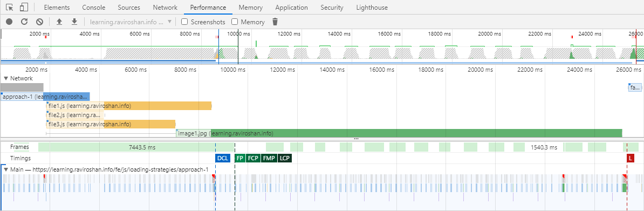Screen dimensions: 644x211
Task: Click the collect garbage trash icon
Action: pos(275,22)
